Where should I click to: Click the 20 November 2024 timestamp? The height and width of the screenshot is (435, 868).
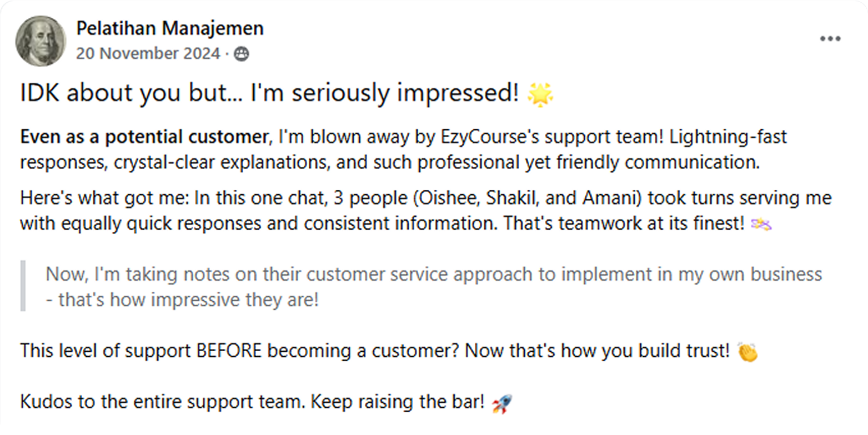(x=148, y=54)
